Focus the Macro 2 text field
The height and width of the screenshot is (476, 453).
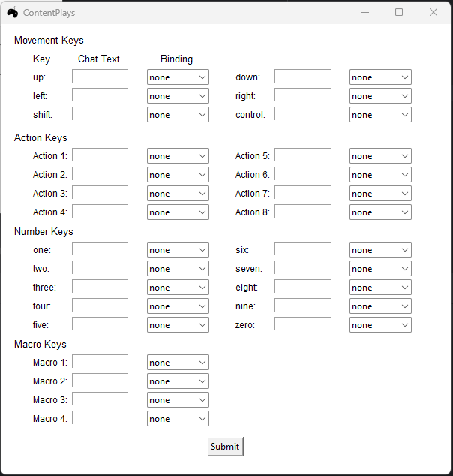[x=100, y=380]
